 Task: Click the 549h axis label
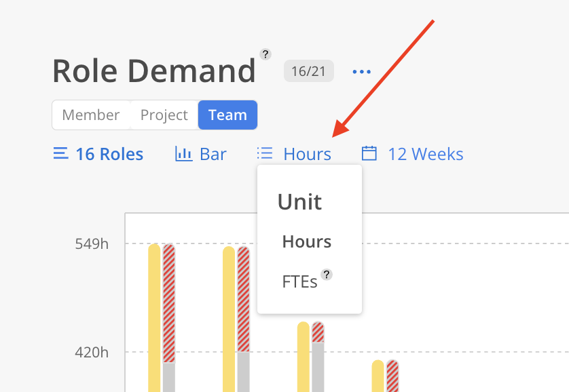point(92,244)
